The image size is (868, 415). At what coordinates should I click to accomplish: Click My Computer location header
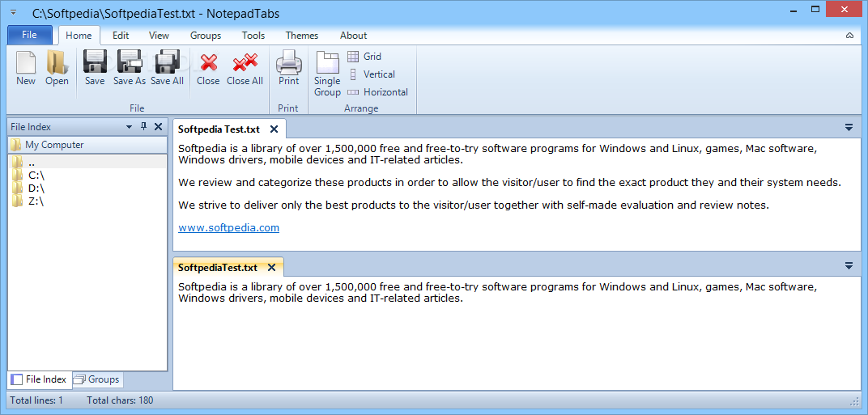[87, 145]
